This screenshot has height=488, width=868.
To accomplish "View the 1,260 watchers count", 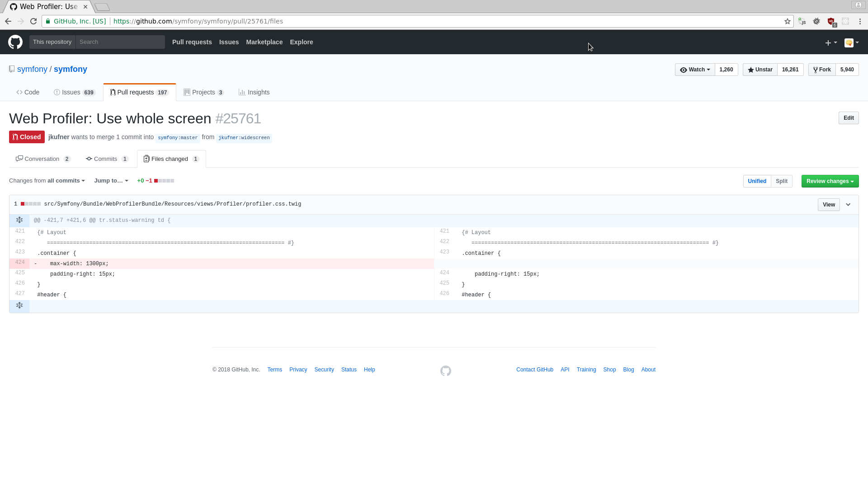I will point(726,70).
